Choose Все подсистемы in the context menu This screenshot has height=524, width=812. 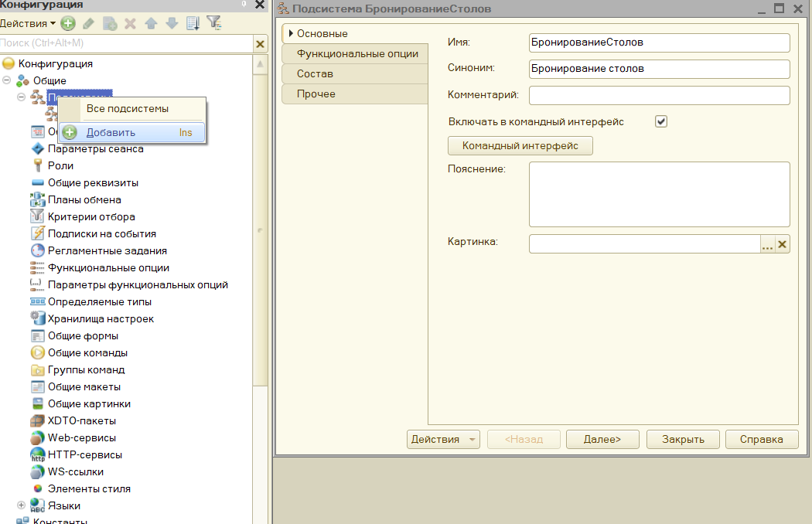coord(127,108)
